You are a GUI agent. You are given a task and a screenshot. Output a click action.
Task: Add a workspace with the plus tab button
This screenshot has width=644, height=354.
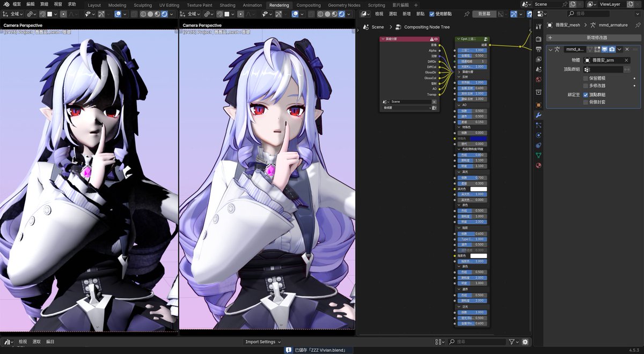click(415, 5)
